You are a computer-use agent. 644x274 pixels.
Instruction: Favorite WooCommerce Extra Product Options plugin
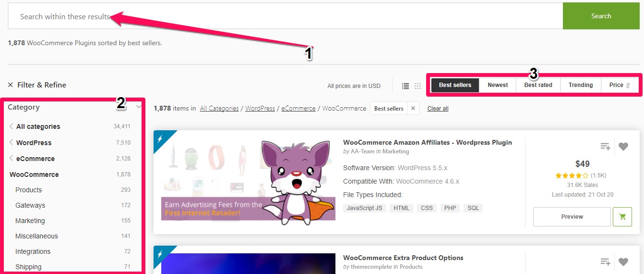tap(623, 262)
